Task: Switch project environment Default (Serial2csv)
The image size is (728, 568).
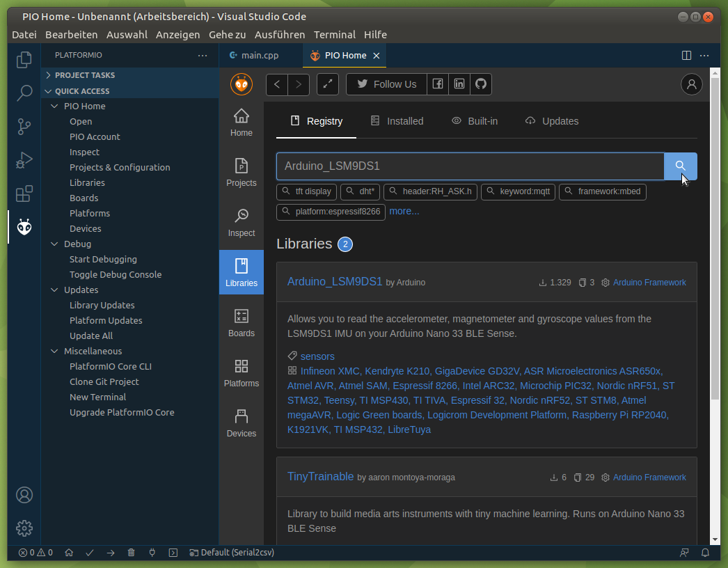Action: coord(232,553)
